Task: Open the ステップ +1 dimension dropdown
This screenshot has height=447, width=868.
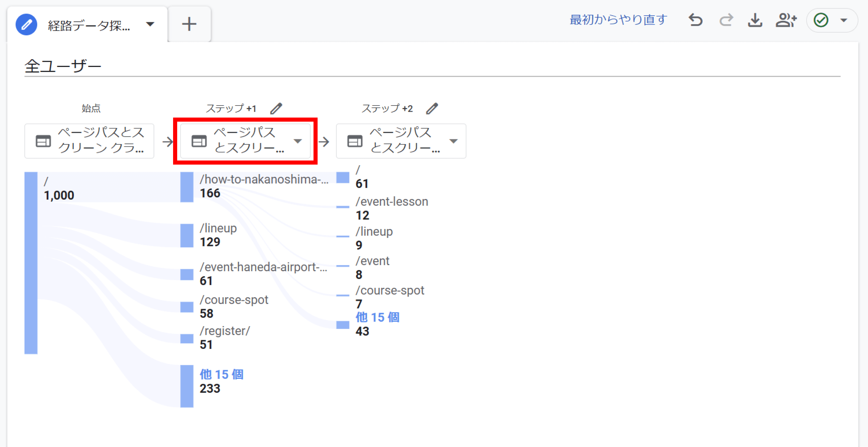Action: click(245, 141)
